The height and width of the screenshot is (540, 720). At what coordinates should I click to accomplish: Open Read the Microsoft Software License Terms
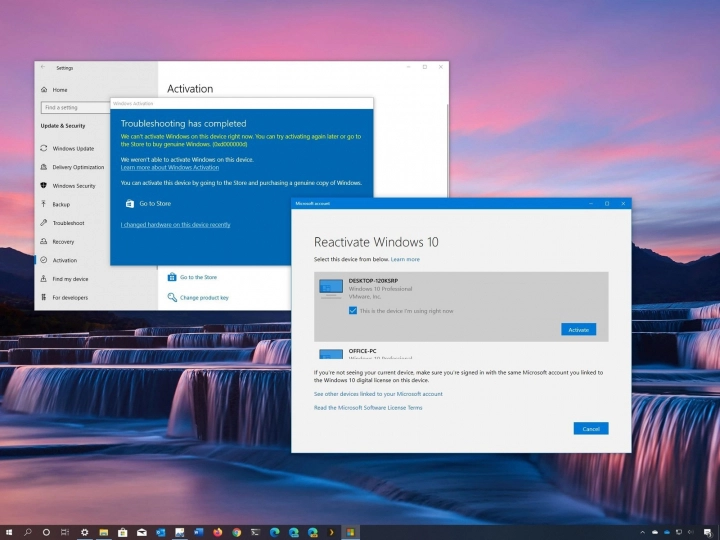368,408
